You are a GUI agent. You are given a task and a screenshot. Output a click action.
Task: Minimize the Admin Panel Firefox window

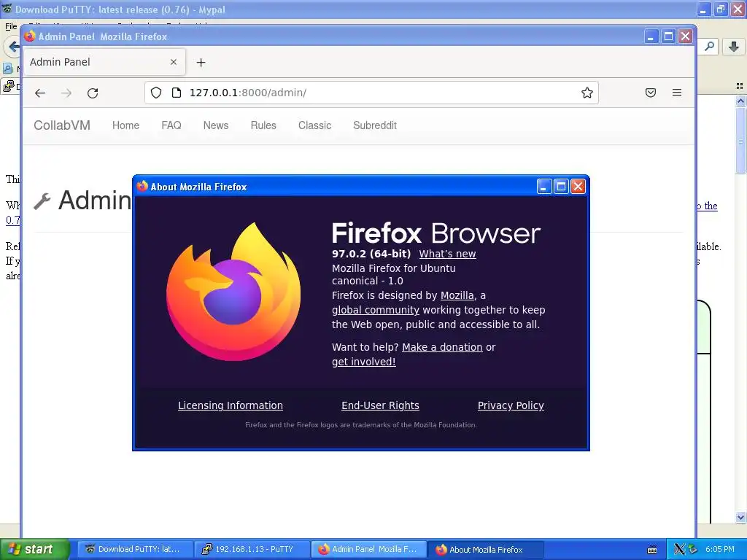(x=651, y=36)
